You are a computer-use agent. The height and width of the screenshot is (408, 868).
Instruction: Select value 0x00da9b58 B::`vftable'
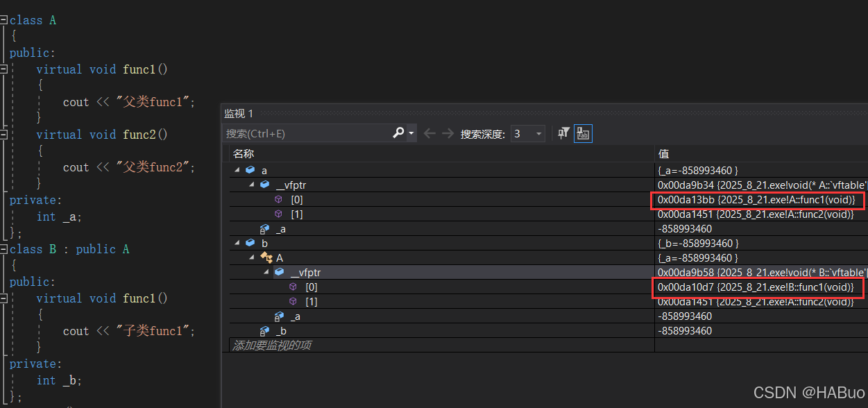762,273
